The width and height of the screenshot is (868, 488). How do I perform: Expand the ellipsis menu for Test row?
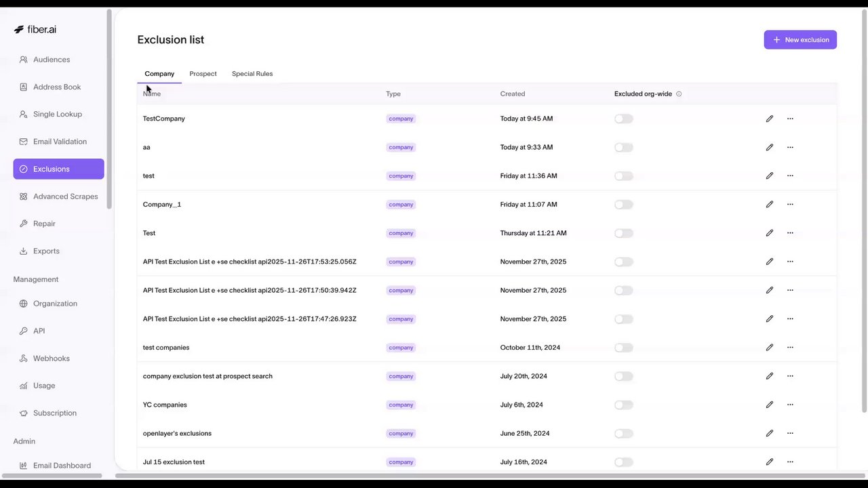click(x=790, y=233)
